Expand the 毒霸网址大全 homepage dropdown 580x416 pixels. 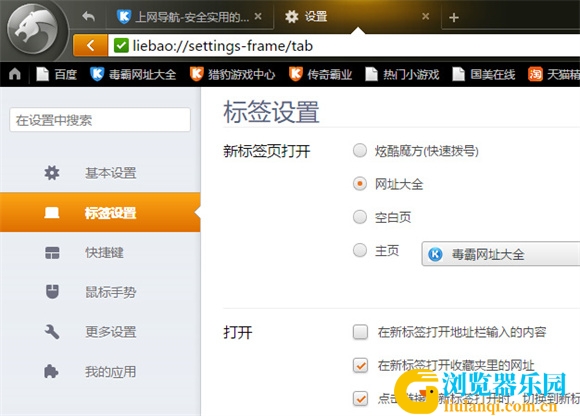(x=501, y=254)
